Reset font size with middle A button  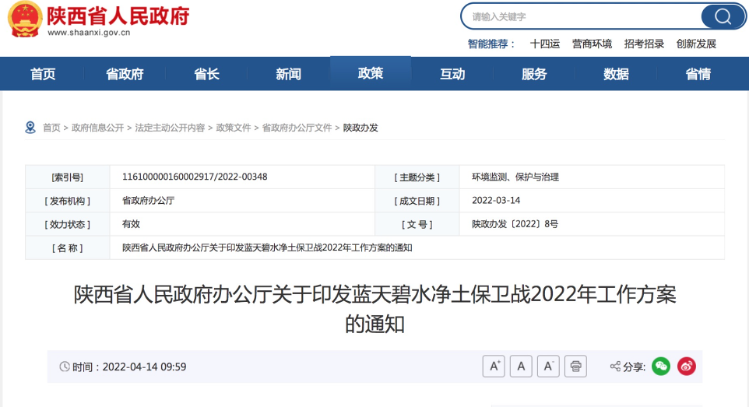point(521,366)
